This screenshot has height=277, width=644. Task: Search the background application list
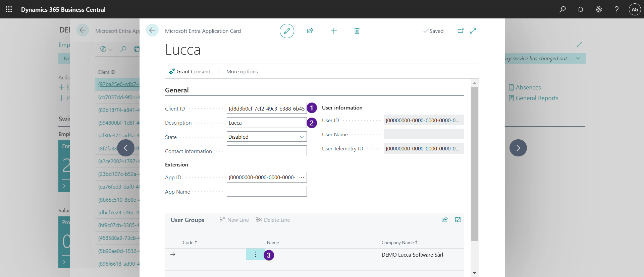[123, 49]
